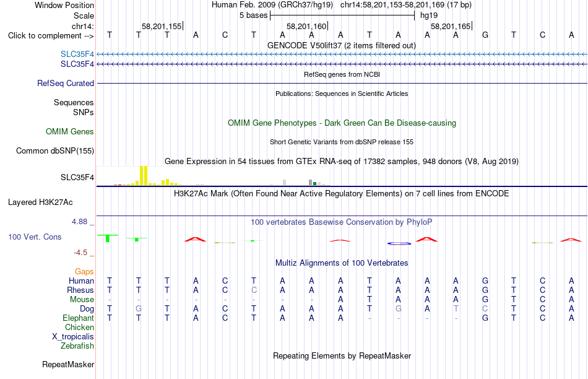Click the Common dbSNP(155) track label

pyautogui.click(x=55, y=151)
